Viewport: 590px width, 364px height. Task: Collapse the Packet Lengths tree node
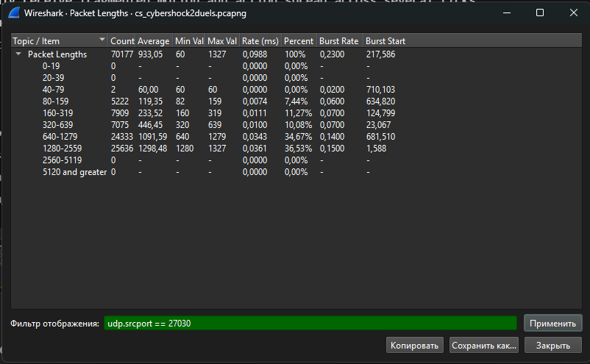point(18,54)
